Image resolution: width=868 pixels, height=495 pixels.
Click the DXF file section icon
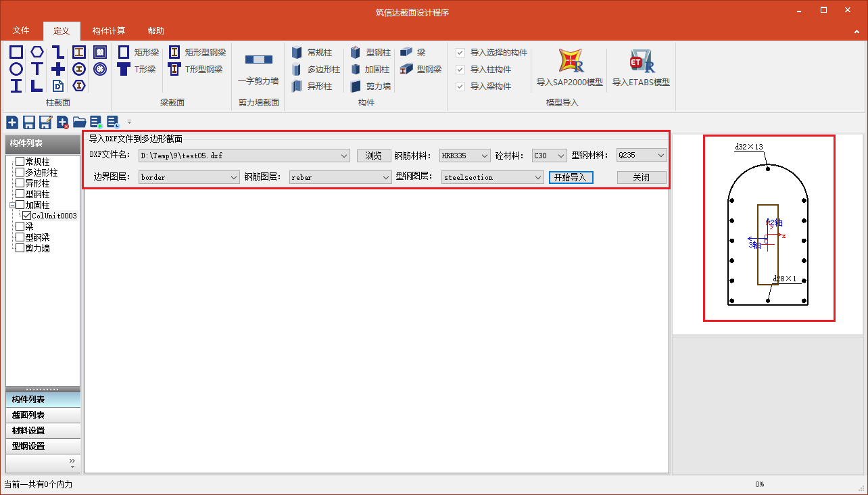pyautogui.click(x=58, y=86)
